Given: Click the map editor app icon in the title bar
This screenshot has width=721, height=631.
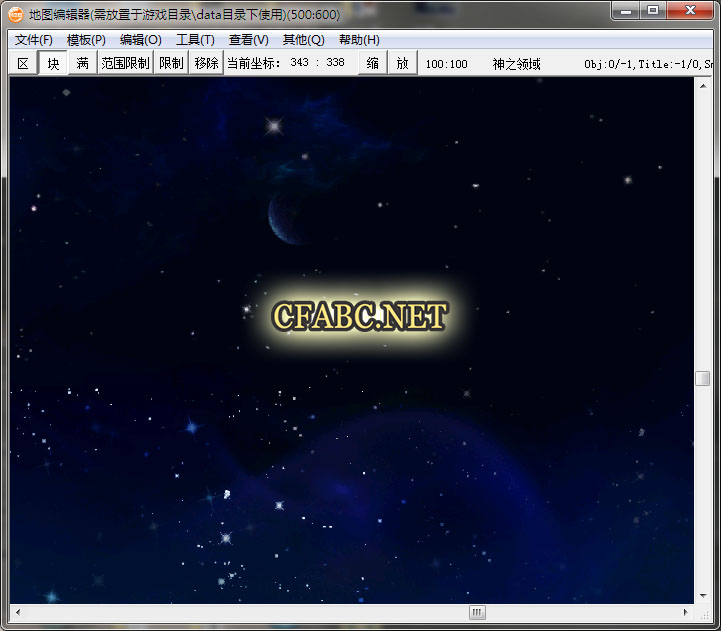Looking at the screenshot, I should (x=16, y=15).
